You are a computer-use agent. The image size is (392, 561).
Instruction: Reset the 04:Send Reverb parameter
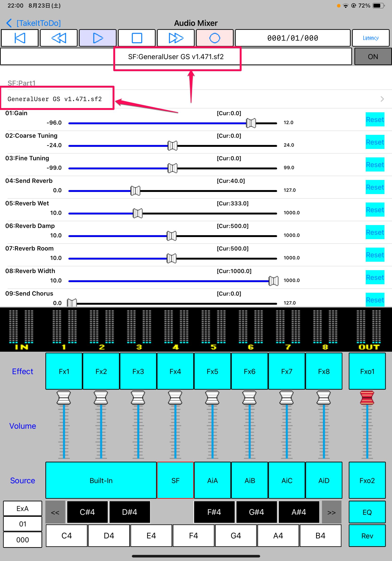click(375, 187)
